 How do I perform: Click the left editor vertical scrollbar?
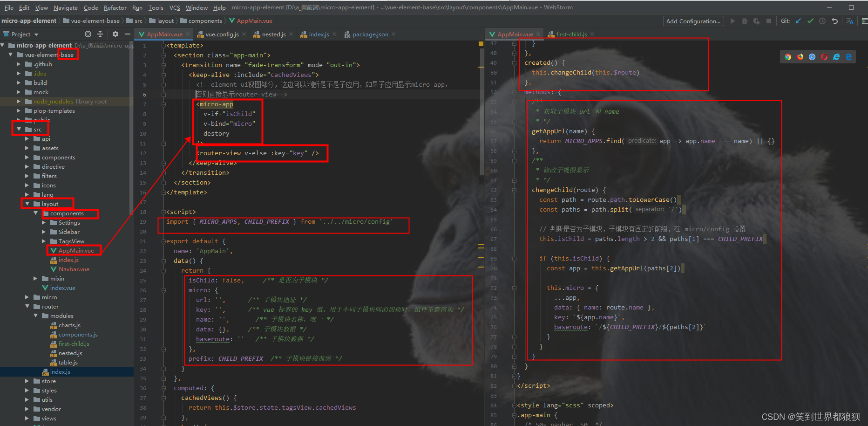[x=481, y=112]
